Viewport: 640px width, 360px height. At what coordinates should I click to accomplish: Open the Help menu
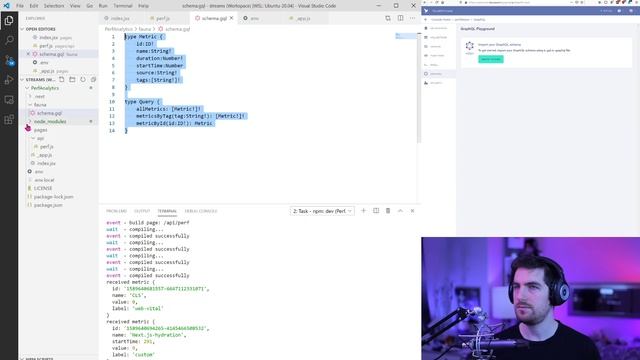[x=143, y=6]
